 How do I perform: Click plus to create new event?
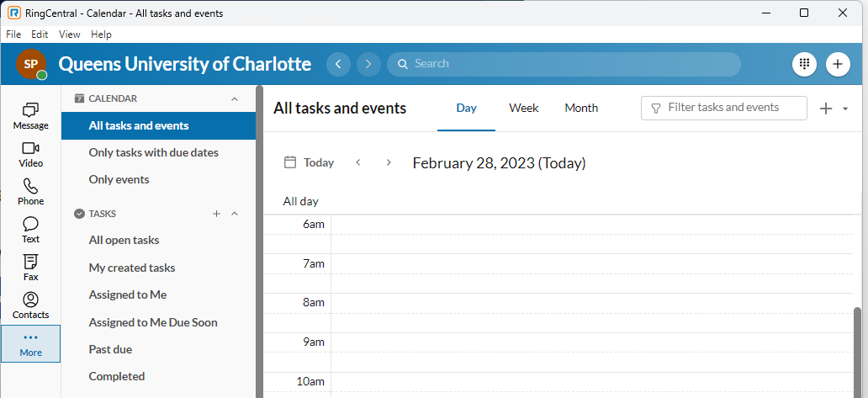[826, 109]
